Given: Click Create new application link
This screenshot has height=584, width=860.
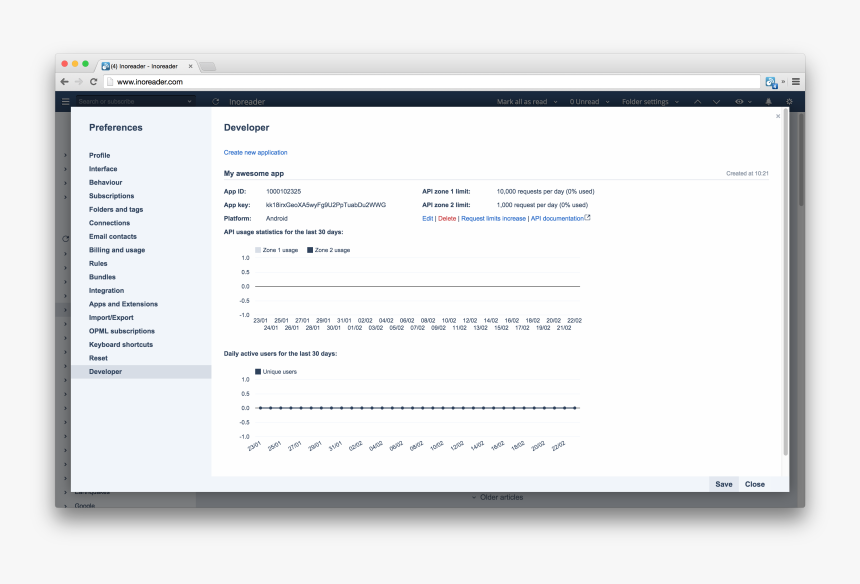Looking at the screenshot, I should (255, 152).
